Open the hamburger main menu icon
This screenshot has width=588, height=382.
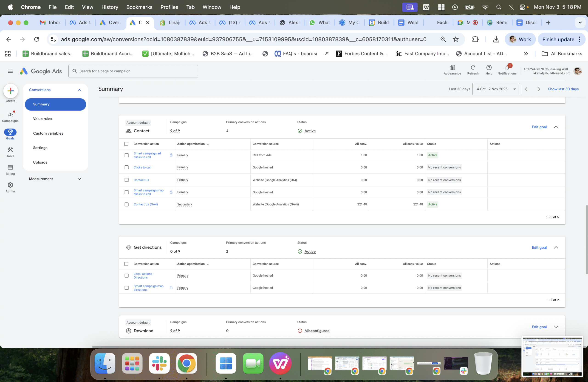(x=10, y=71)
